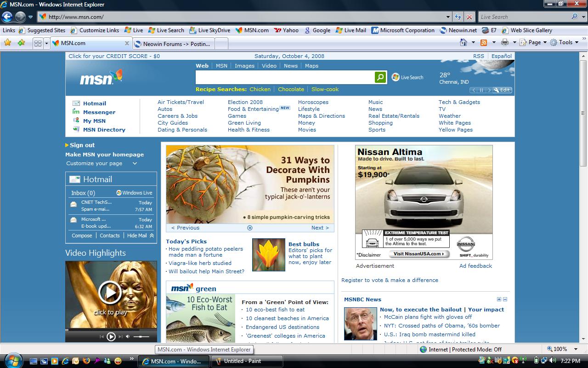Minimize MSNBC News with the minus icon
The width and height of the screenshot is (588, 368).
click(505, 299)
